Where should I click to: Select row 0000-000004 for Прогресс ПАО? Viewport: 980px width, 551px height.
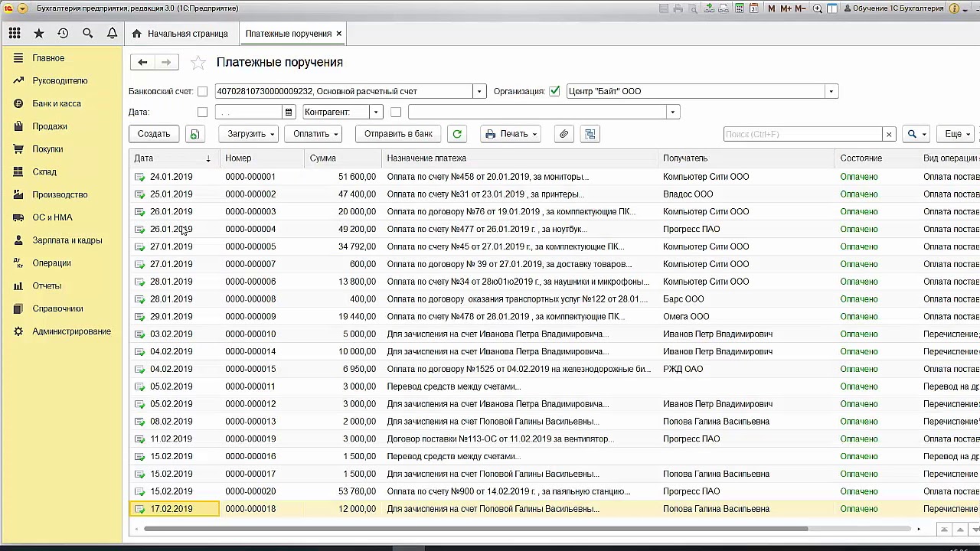(x=554, y=229)
